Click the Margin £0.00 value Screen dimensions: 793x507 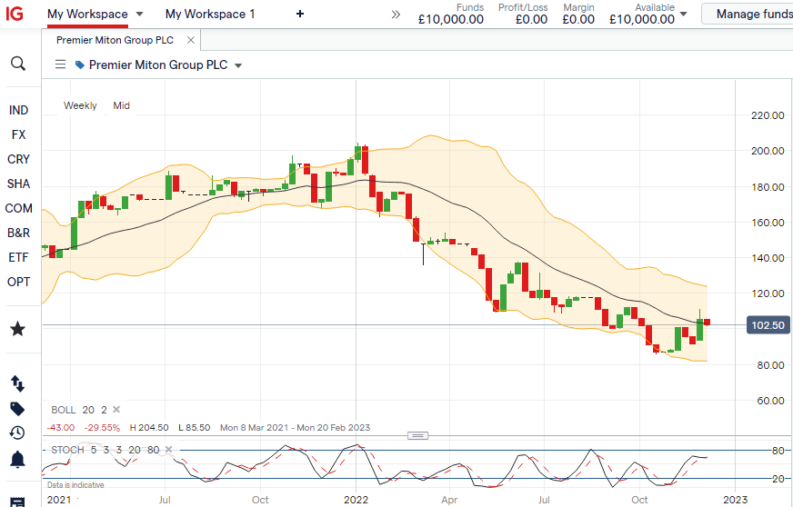[578, 19]
